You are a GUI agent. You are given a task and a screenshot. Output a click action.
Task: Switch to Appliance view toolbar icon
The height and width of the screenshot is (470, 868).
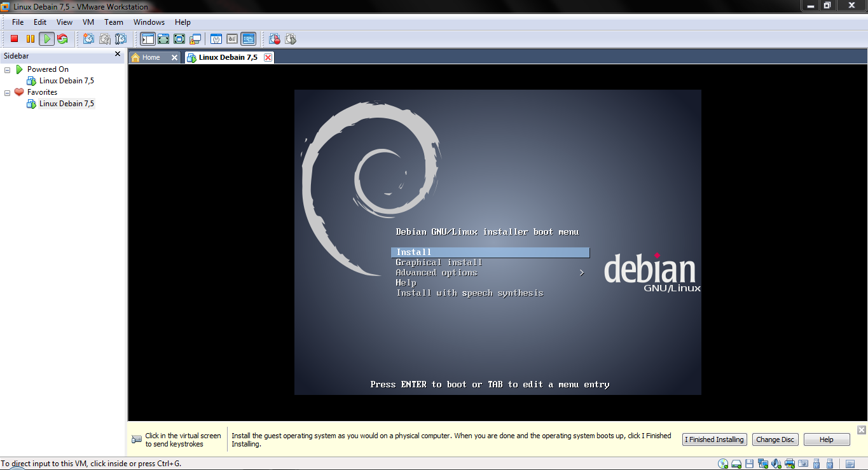pos(232,39)
